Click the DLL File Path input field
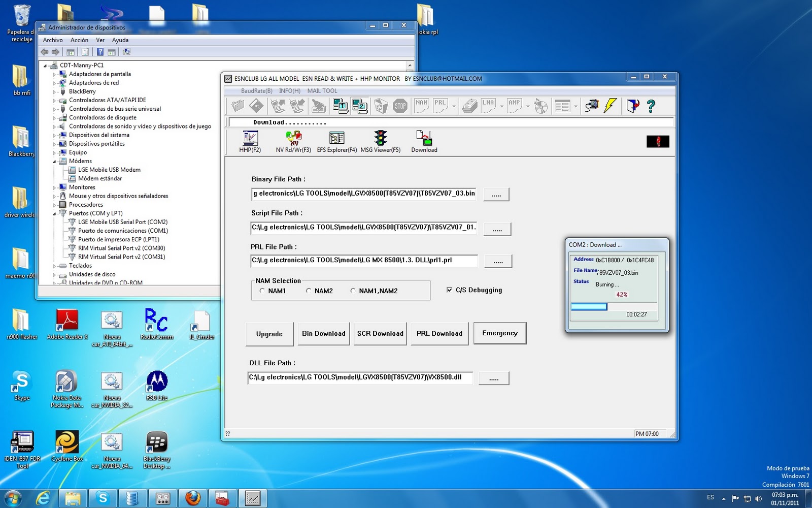This screenshot has height=508, width=812. (360, 377)
